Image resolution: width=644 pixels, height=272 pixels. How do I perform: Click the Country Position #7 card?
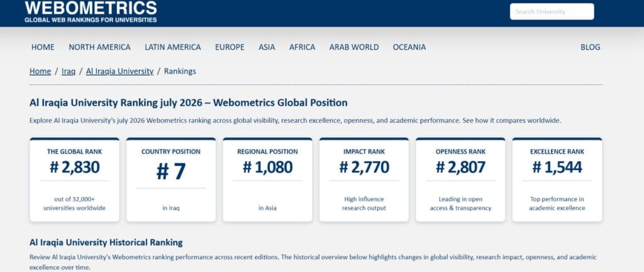tap(171, 179)
